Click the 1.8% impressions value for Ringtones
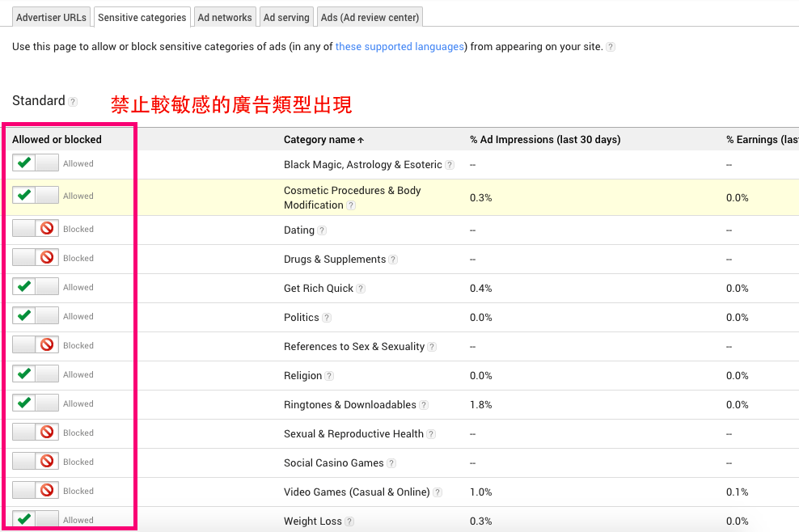This screenshot has width=799, height=532. pyautogui.click(x=481, y=405)
